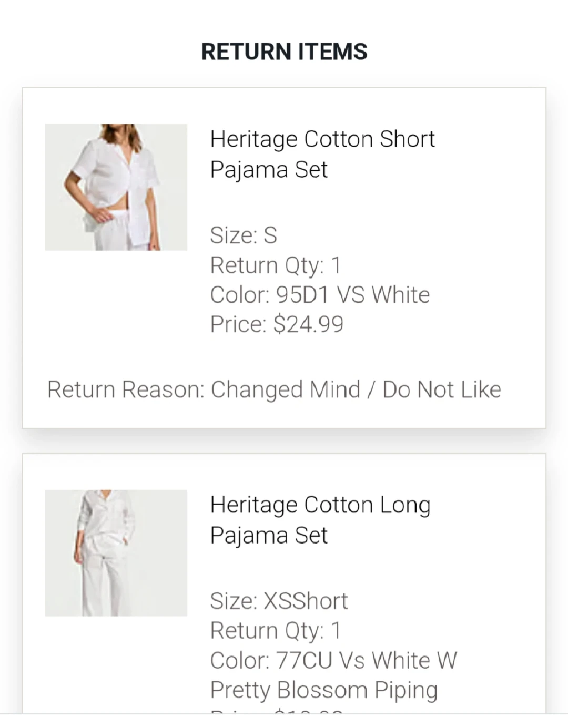The width and height of the screenshot is (568, 728).
Task: Select the Heritage Cotton Short Pajama Set title
Action: [322, 154]
